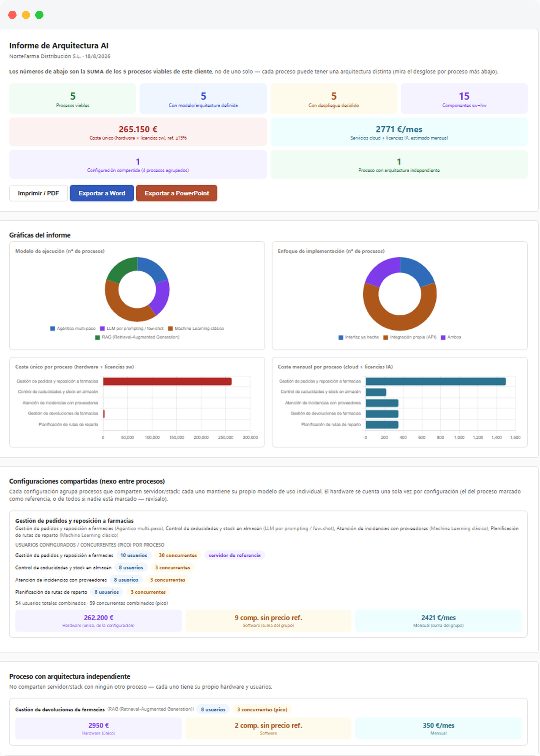Click the 5 Con despliegue decidido card
The image size is (540, 756).
[x=333, y=99]
